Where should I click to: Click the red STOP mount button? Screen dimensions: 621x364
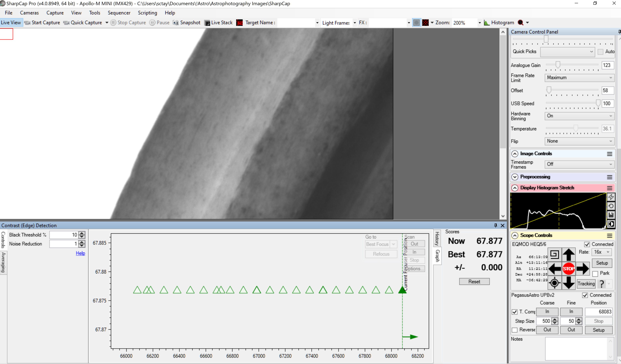click(569, 269)
